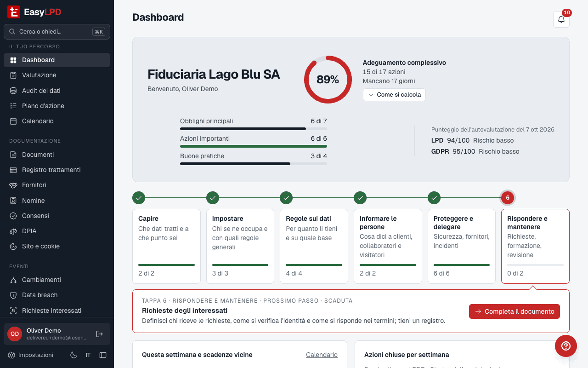Screen dimensions: 588x368
Task: Click the Completa il documento button
Action: (514, 311)
